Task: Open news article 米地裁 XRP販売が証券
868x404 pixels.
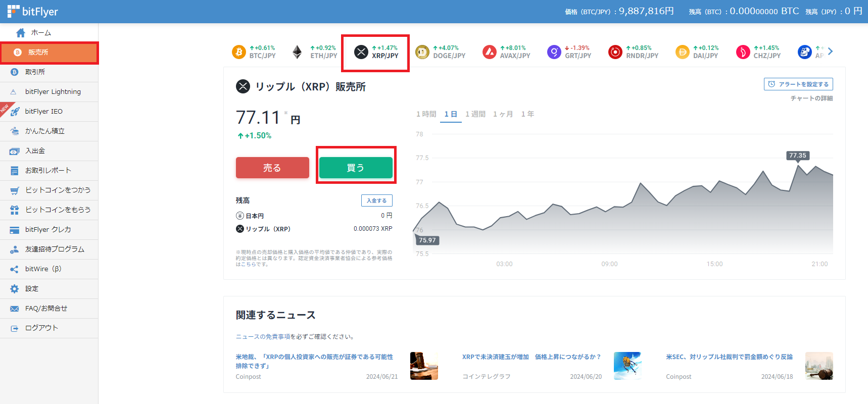Action: pyautogui.click(x=314, y=361)
